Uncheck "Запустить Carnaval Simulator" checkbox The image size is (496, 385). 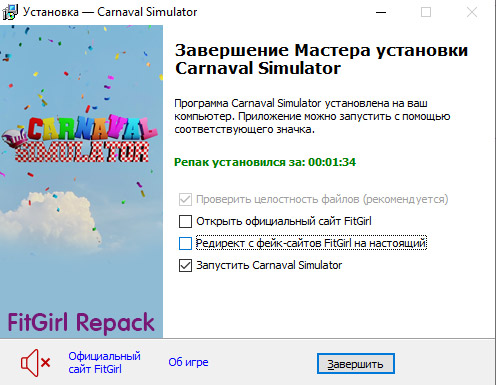(185, 265)
